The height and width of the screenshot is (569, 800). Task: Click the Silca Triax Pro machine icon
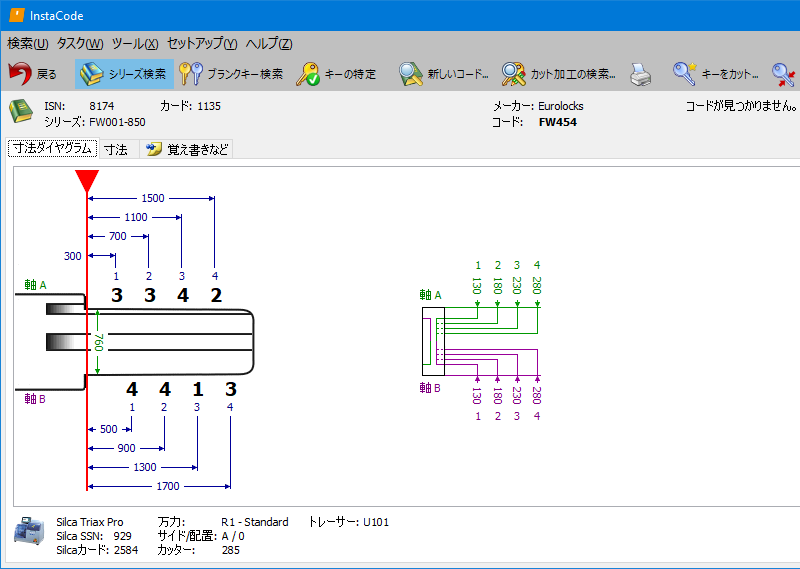click(x=28, y=532)
